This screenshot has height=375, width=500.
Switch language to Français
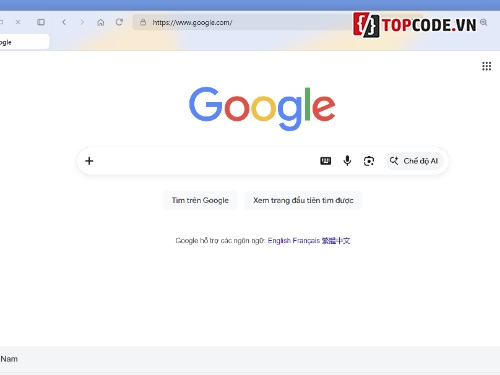(306, 241)
